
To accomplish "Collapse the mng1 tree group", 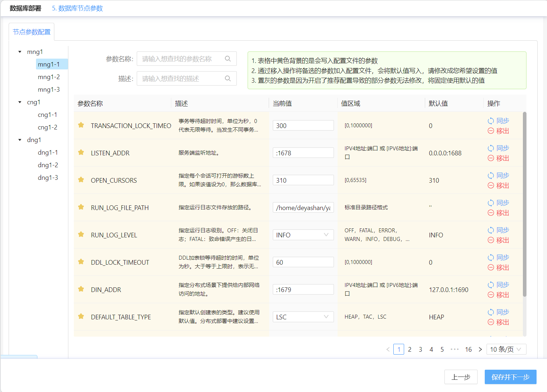I will point(20,52).
